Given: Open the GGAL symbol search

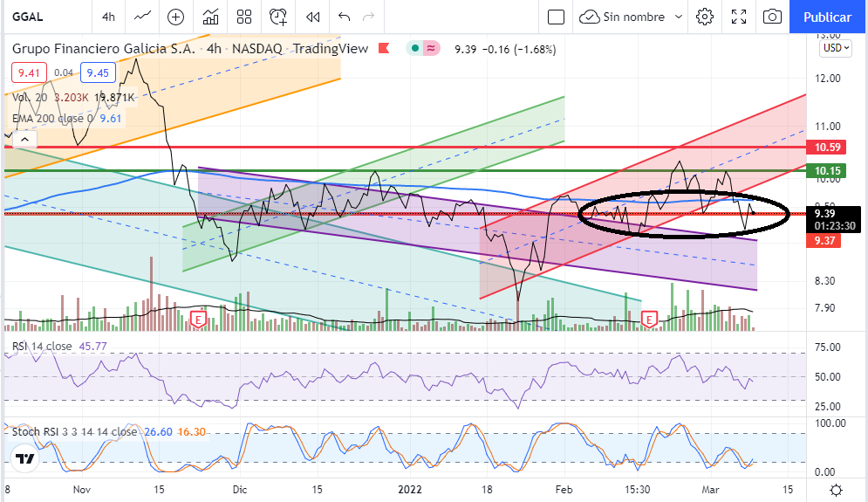Looking at the screenshot, I should click(x=28, y=17).
